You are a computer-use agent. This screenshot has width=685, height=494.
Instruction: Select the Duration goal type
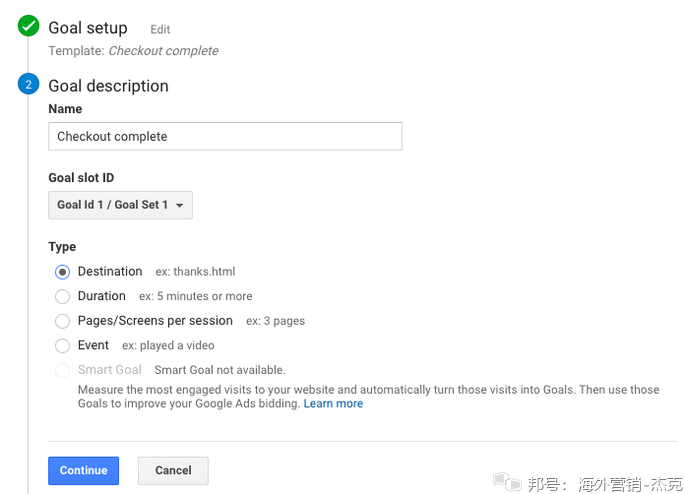coord(63,296)
